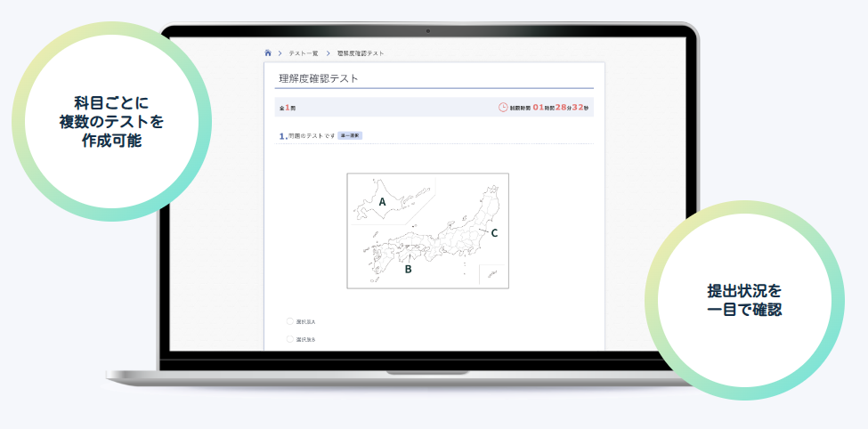This screenshot has width=868, height=429.
Task: Click the 理解度確認テスト page heading
Action: [318, 78]
